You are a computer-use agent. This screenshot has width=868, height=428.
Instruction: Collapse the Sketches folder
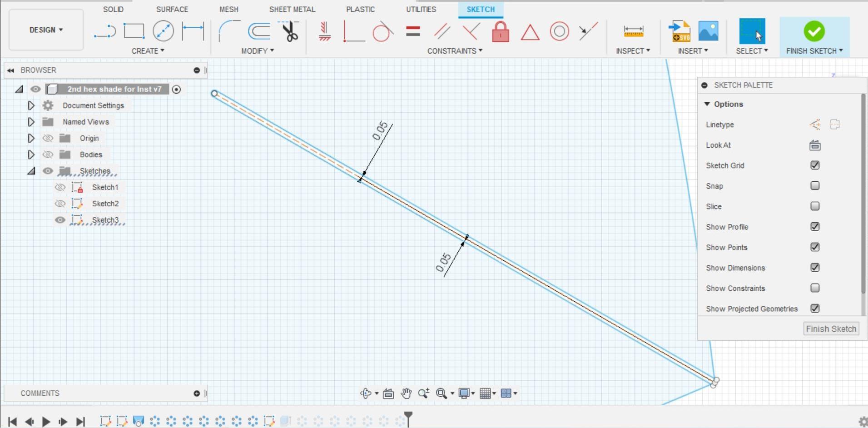point(31,171)
